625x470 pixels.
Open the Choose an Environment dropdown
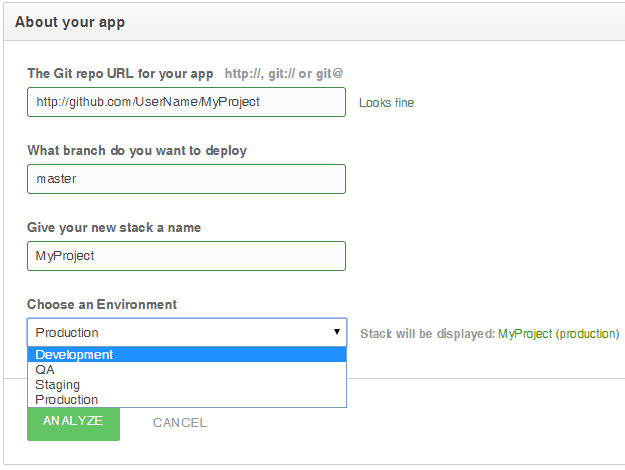[187, 332]
